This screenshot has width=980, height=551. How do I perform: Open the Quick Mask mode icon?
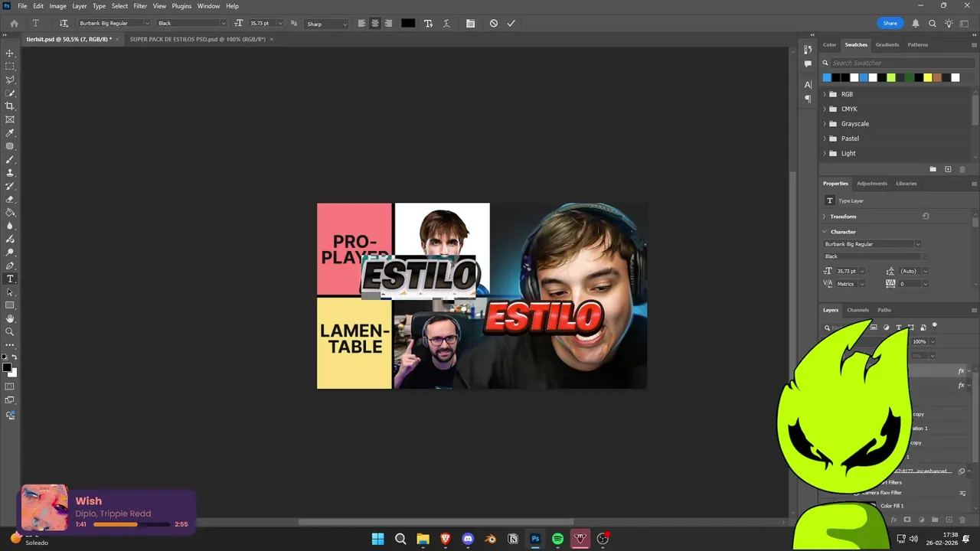click(x=10, y=387)
